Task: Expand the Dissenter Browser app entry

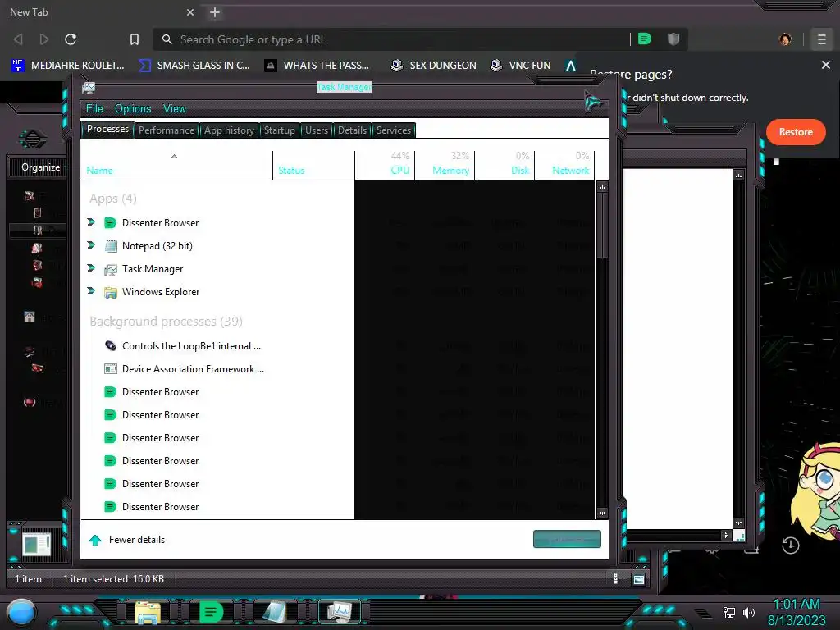Action: click(91, 222)
